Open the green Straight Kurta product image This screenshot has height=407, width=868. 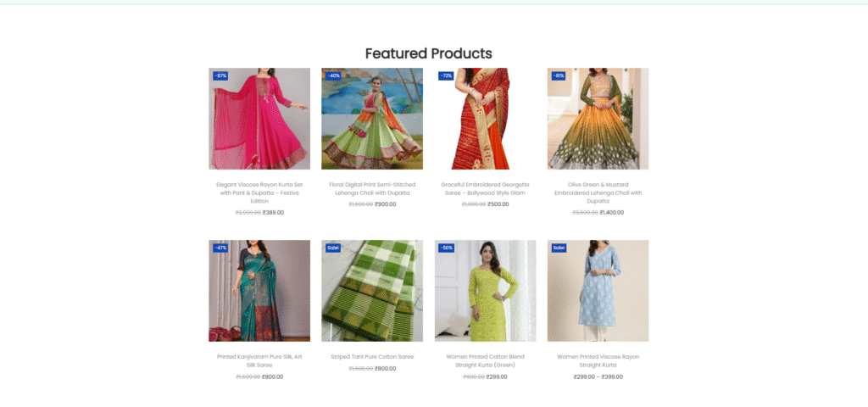(485, 291)
